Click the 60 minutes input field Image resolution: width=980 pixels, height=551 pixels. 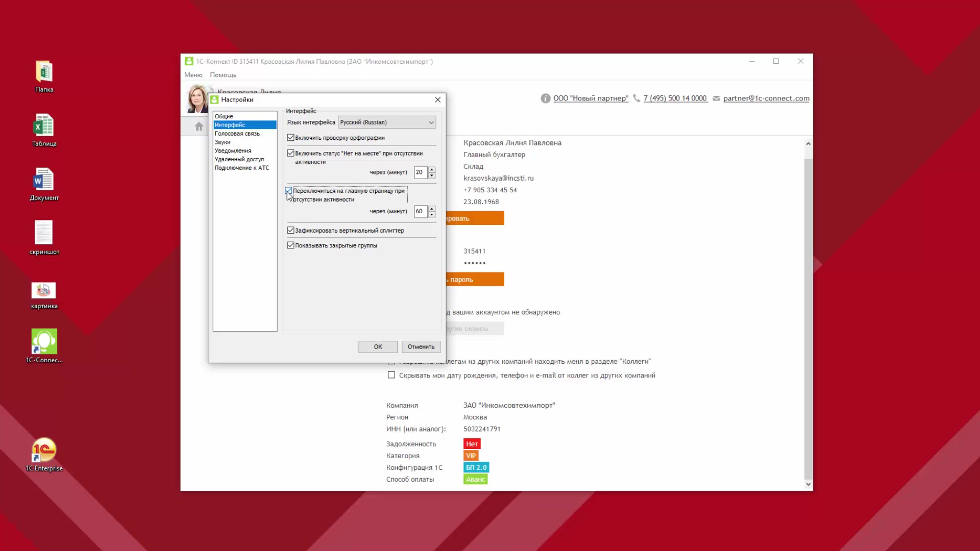pyautogui.click(x=421, y=211)
